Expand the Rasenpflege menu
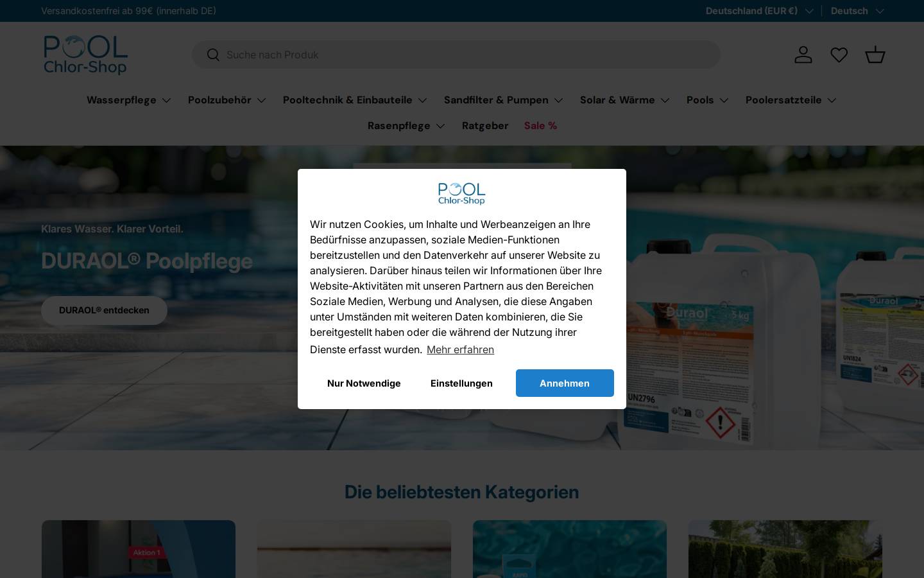 (x=406, y=126)
